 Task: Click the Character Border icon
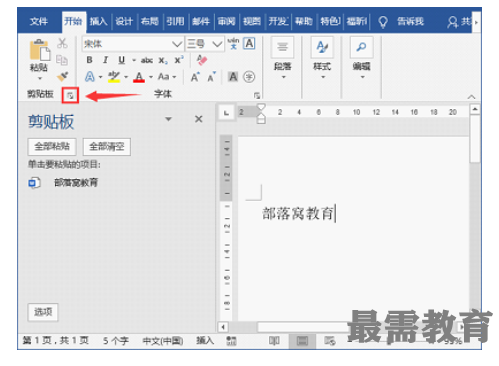(249, 43)
